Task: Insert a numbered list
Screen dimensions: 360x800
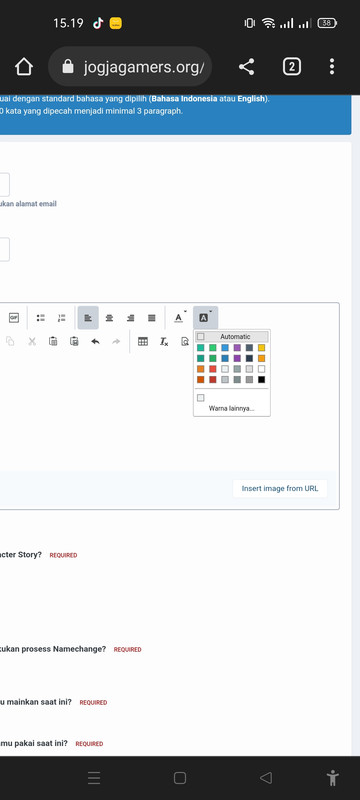Action: click(62, 318)
